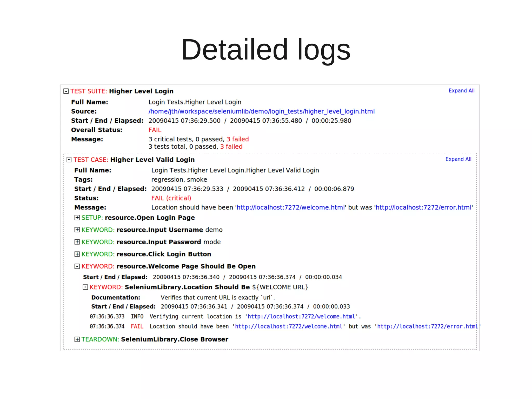Click the 07:36:36.373 INFO log timestamp
Viewport: 532px width, 399px height.
coord(107,316)
